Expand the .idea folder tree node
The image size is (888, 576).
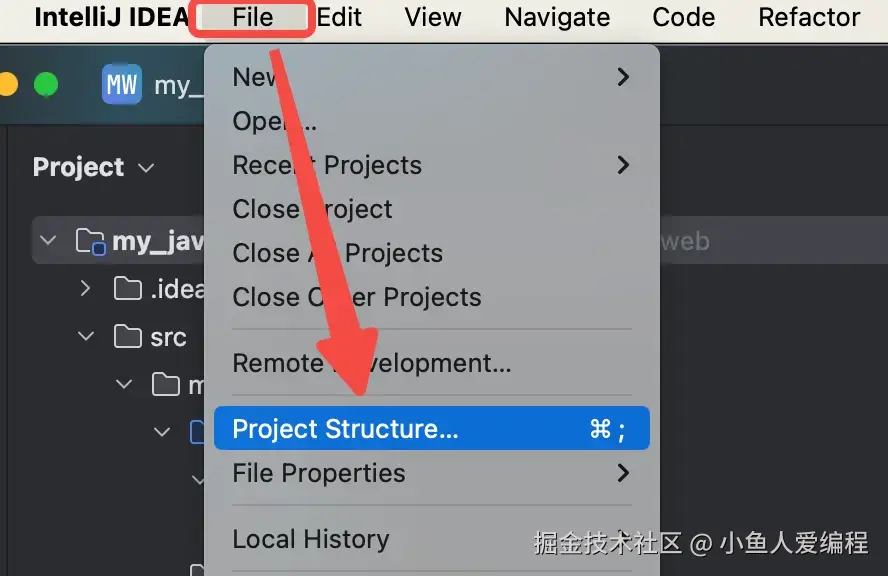[85, 290]
